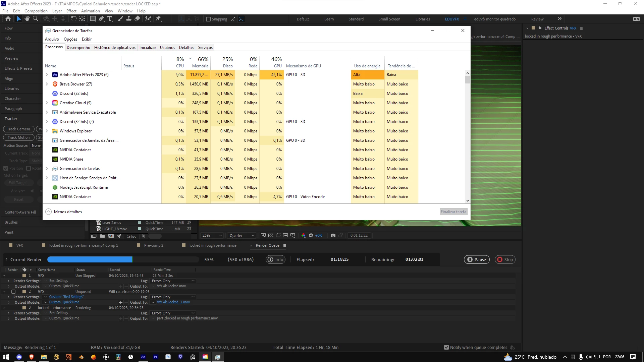Open After Effects from Windows taskbar
Image resolution: width=644 pixels, height=362 pixels.
click(x=143, y=357)
